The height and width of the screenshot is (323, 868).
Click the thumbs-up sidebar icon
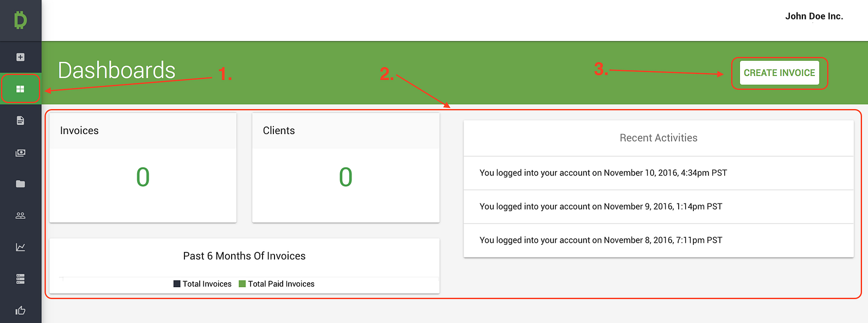21,311
